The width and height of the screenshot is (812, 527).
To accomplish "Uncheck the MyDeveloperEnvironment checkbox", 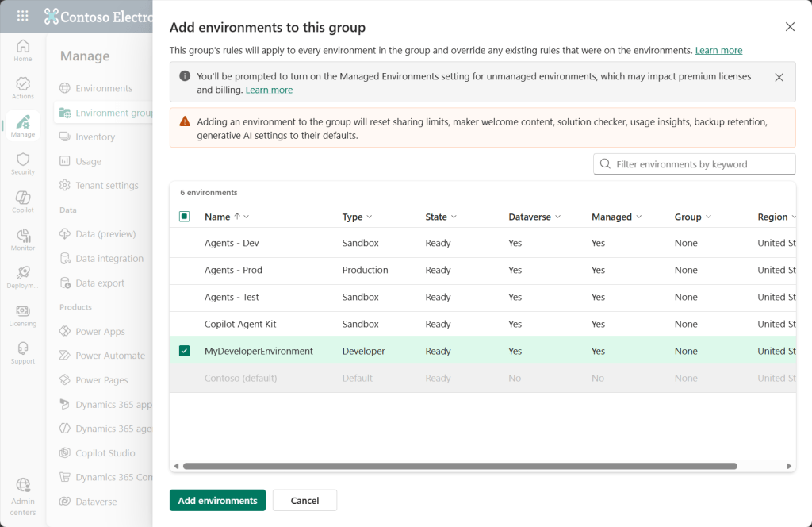I will click(184, 351).
